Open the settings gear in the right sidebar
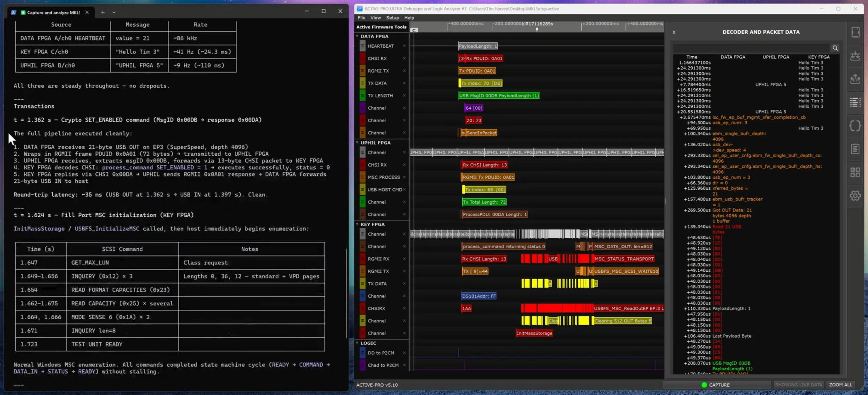Image resolution: width=868 pixels, height=395 pixels. pyautogui.click(x=855, y=196)
